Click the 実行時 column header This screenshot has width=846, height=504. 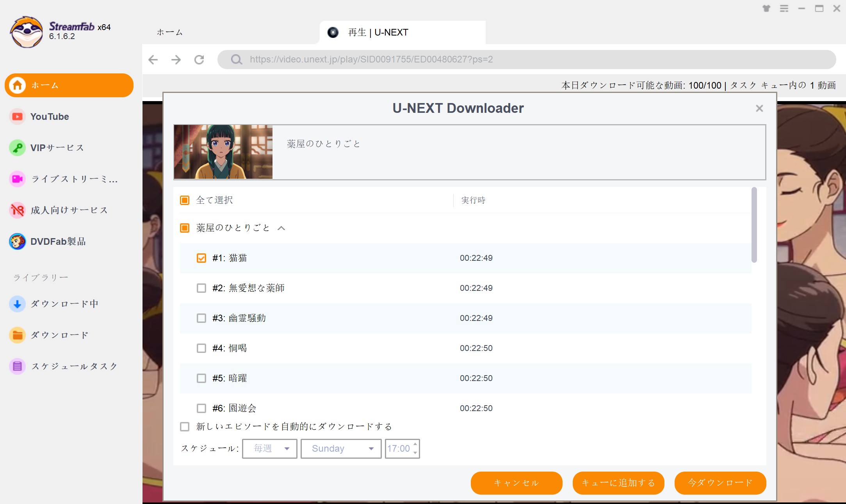tap(473, 200)
